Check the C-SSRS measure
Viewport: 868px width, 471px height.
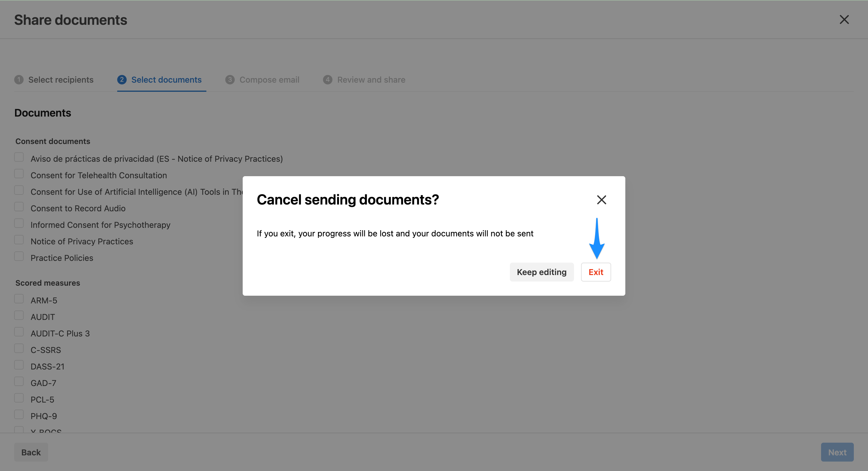coord(19,348)
